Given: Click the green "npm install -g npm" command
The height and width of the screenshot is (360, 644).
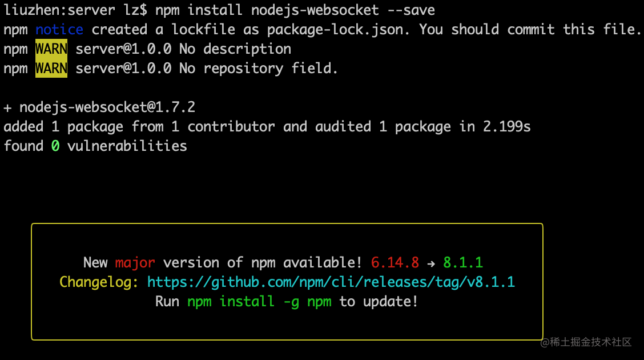Looking at the screenshot, I should click(259, 301).
